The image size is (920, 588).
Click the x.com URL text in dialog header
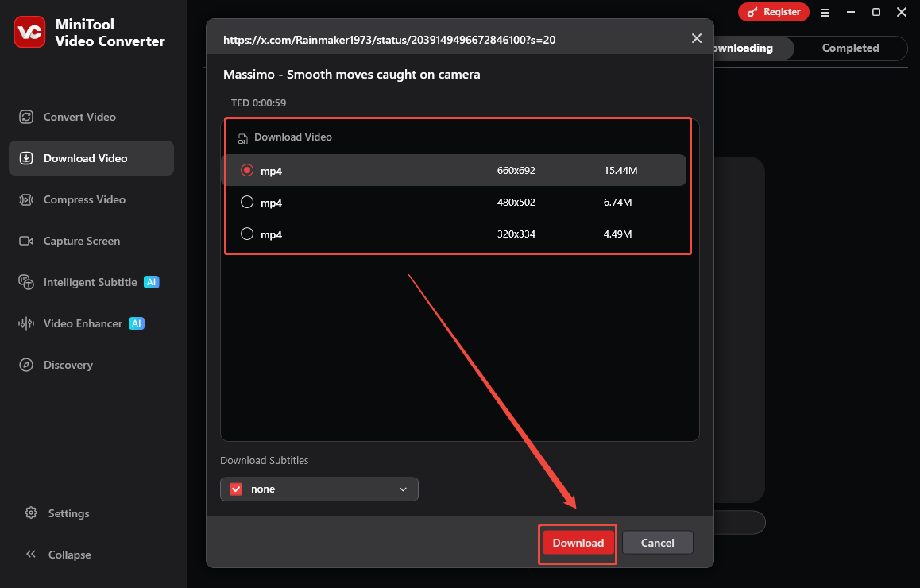(389, 40)
